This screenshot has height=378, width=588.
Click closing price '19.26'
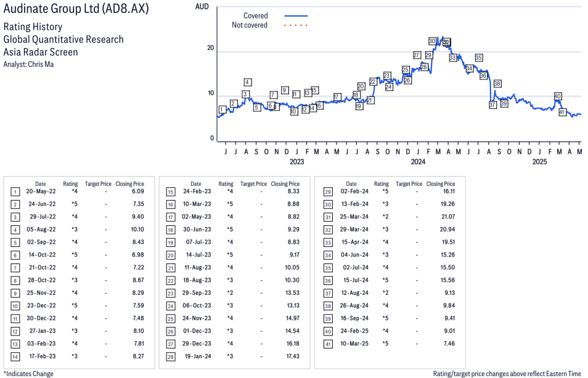point(447,204)
